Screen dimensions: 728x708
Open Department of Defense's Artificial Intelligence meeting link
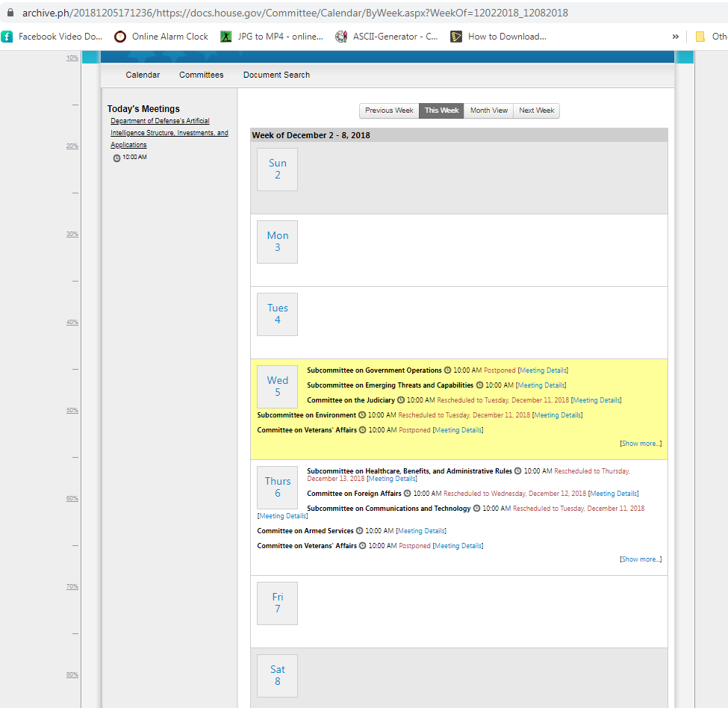point(169,133)
